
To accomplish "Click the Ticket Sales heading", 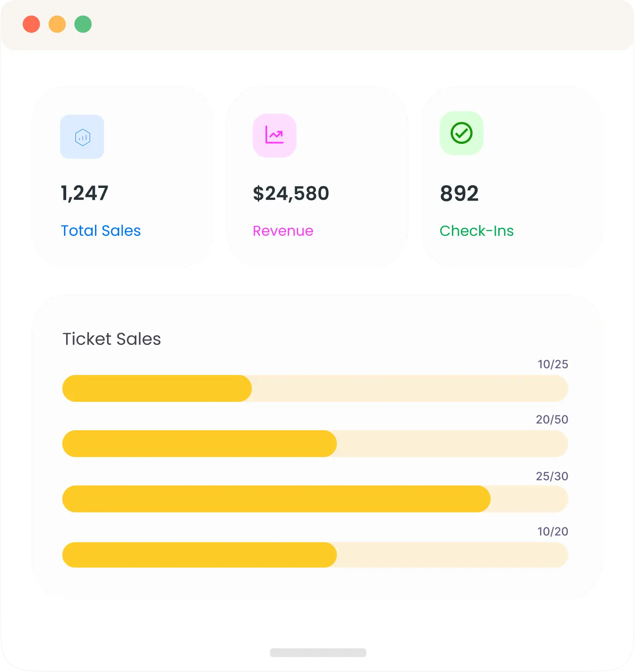I will [112, 339].
